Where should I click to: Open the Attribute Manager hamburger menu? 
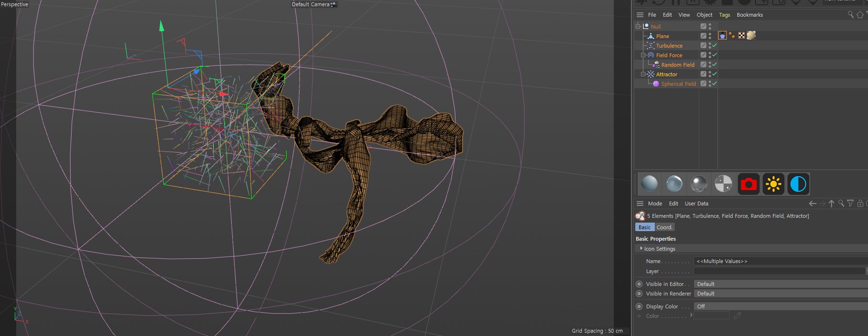click(640, 204)
